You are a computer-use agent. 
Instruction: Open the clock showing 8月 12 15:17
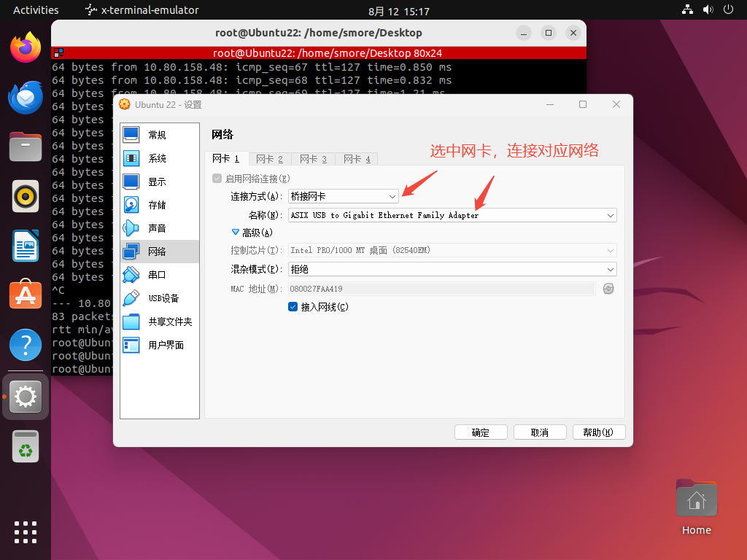coord(399,12)
